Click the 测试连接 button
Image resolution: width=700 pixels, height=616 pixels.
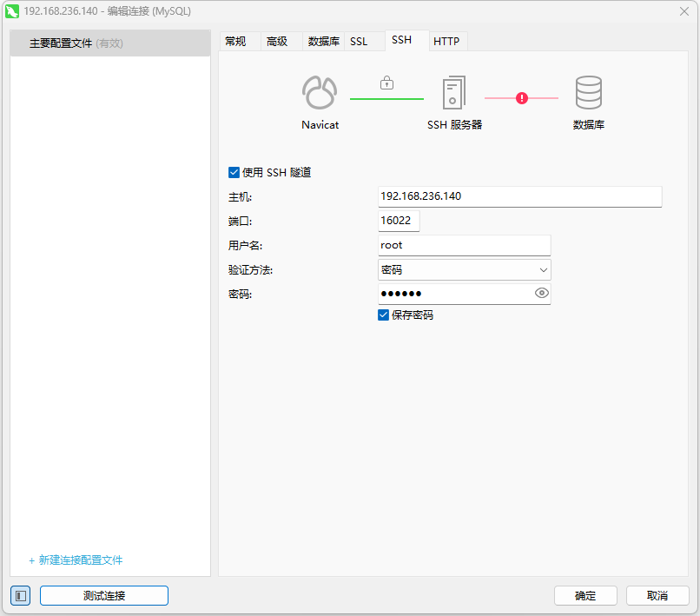[104, 595]
